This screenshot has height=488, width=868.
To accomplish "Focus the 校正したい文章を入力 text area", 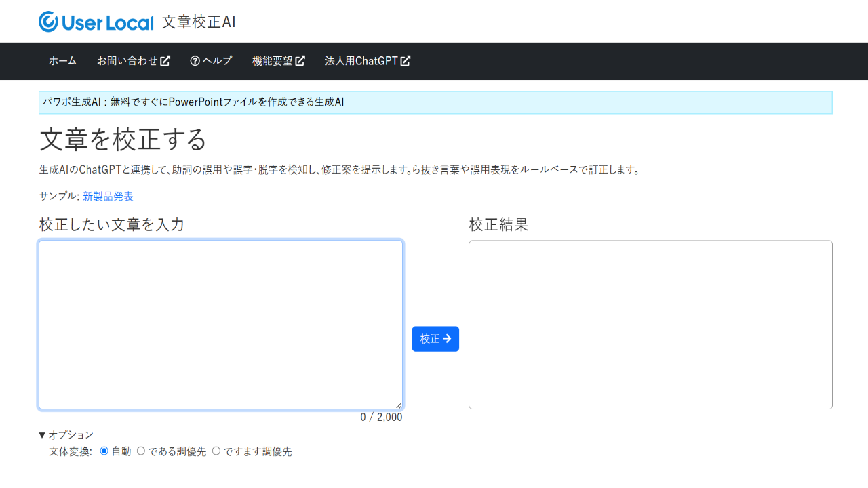I will coord(220,324).
